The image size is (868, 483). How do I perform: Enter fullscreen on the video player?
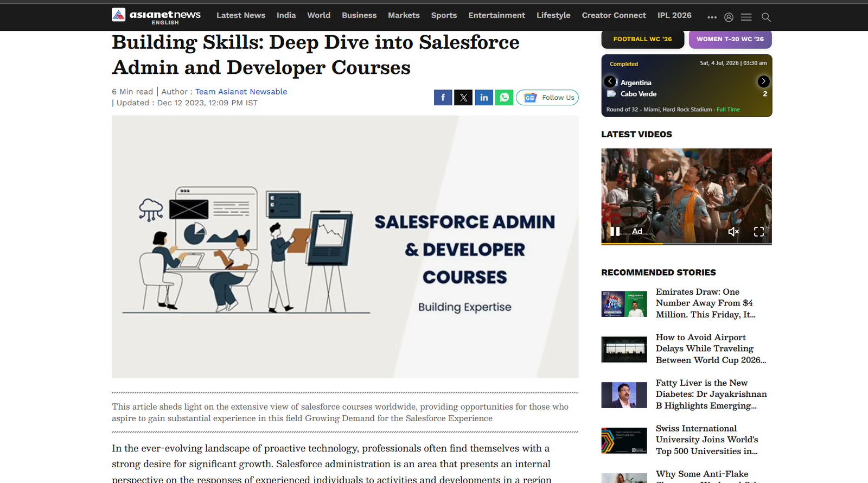759,232
